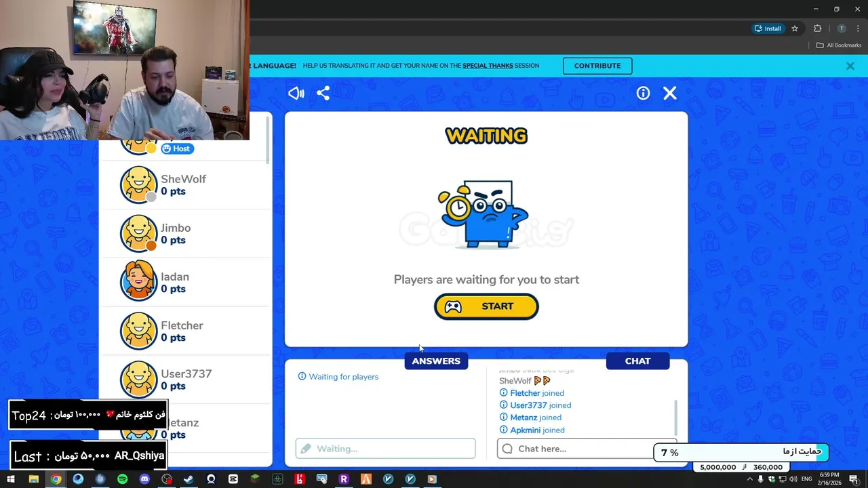868x488 pixels.
Task: Select player Fletcher's avatar
Action: (139, 331)
